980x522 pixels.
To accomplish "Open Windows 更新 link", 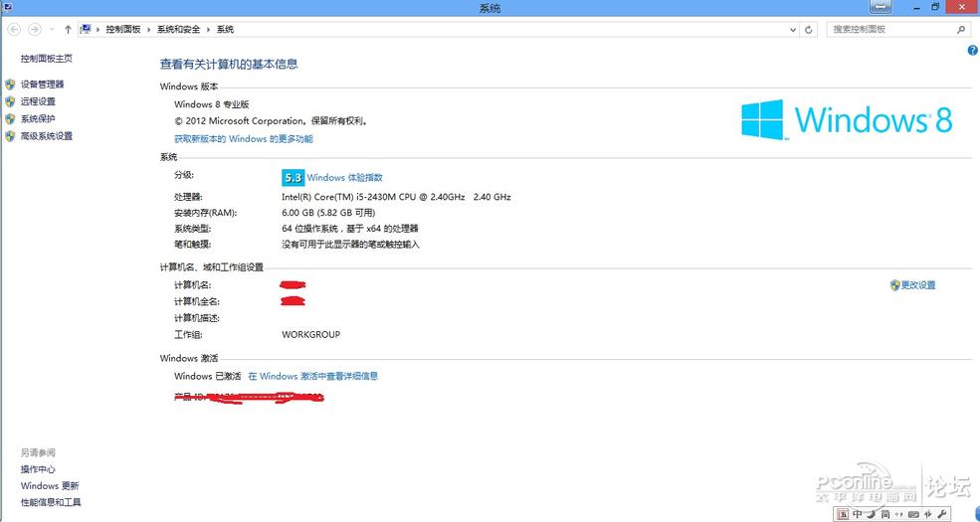I will [50, 486].
